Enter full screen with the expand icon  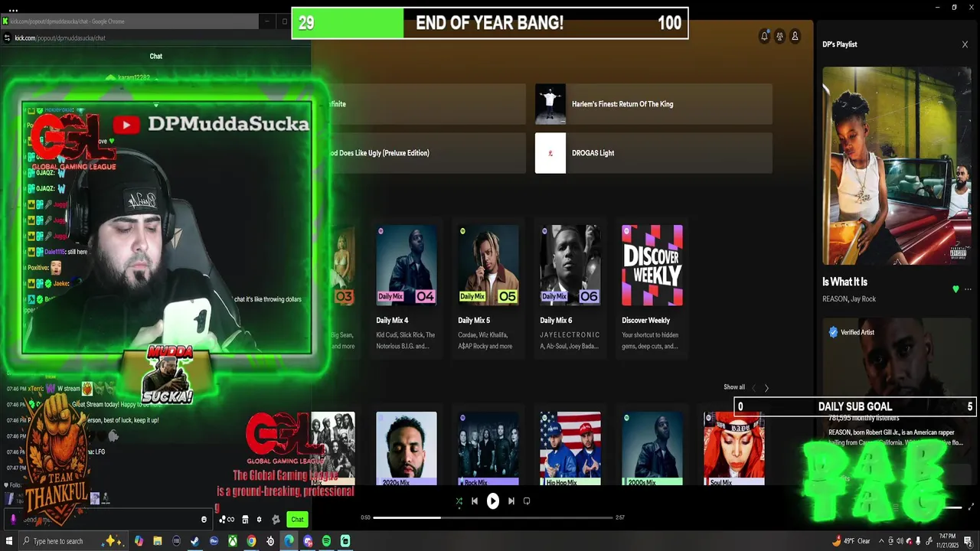(972, 507)
